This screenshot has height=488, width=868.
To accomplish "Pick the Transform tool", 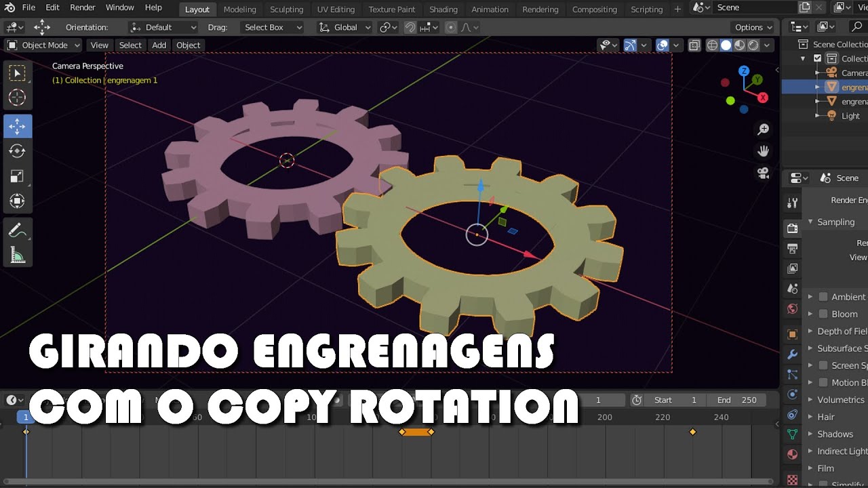I will click(x=17, y=201).
